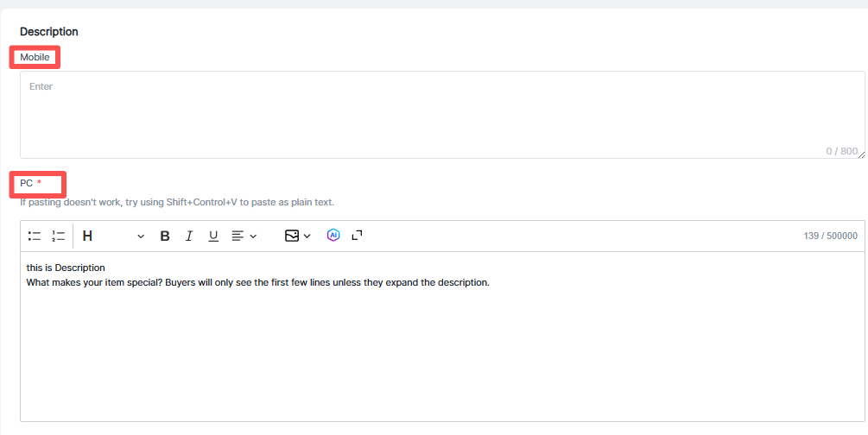Expand the alignment options chevron

coord(253,236)
